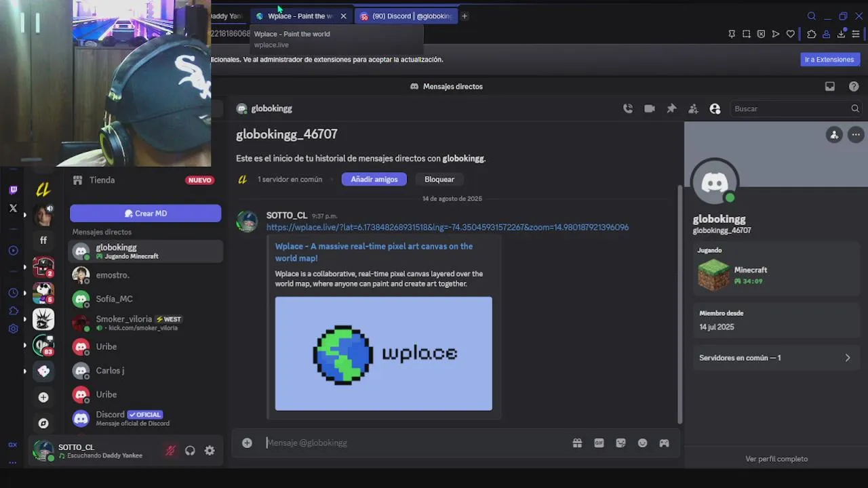Open the browser downloads icon
The image size is (868, 488).
(842, 34)
